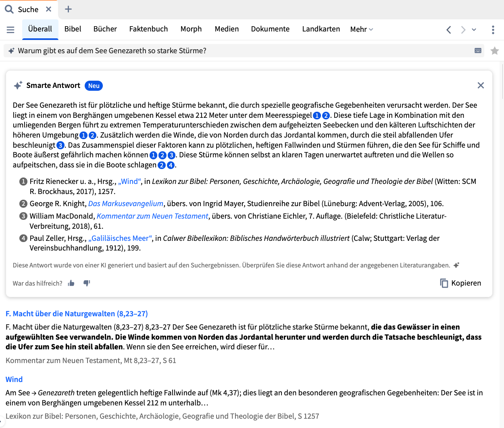This screenshot has height=428, width=504.
Task: Click footnote number 1 before Fritz Rienecker
Action: click(23, 182)
